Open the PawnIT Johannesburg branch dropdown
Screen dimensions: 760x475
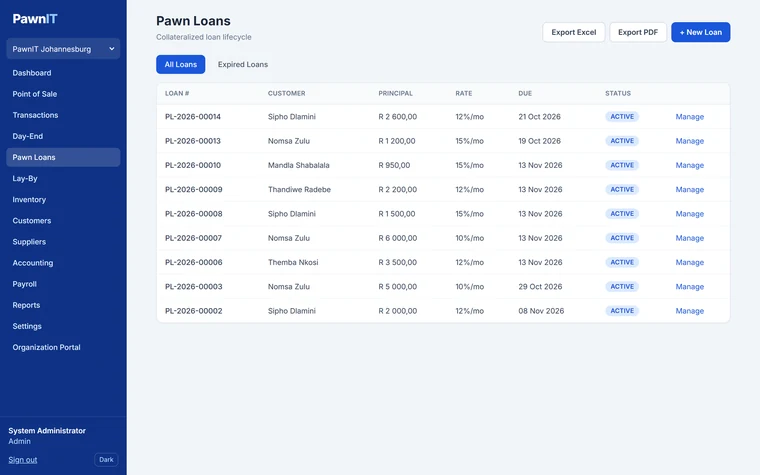[63, 49]
